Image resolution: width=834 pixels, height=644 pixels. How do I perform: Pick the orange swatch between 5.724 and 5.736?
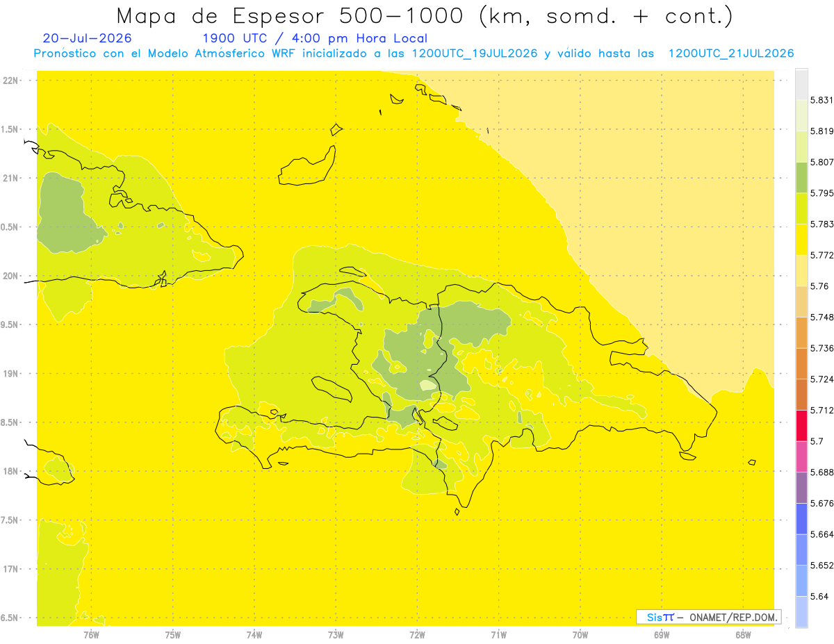(x=801, y=363)
